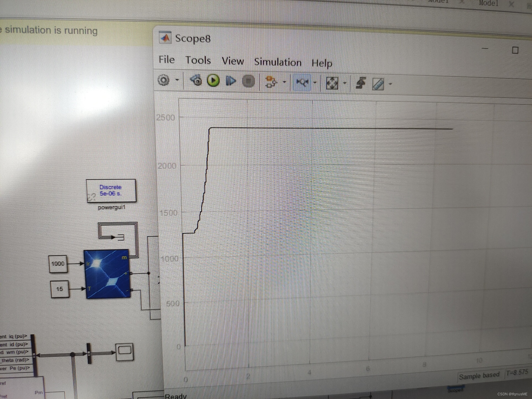Expand the configuration gear dropdown arrow
This screenshot has height=399, width=532.
(x=177, y=80)
